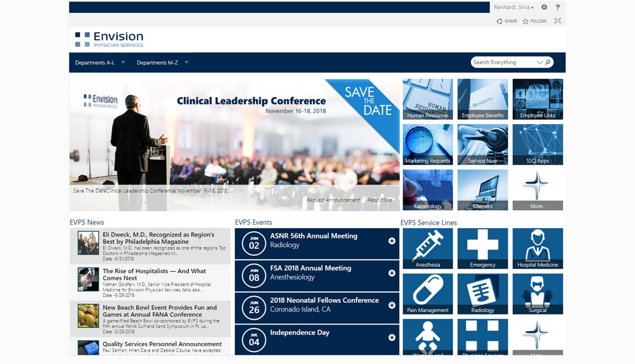
Task: Select the Surgical service line
Action: 537,294
